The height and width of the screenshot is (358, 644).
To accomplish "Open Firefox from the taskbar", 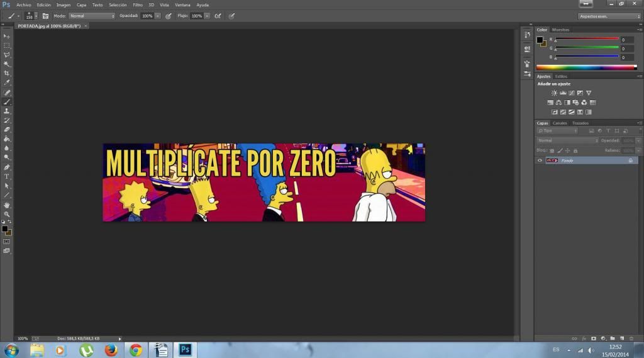I will click(x=111, y=350).
